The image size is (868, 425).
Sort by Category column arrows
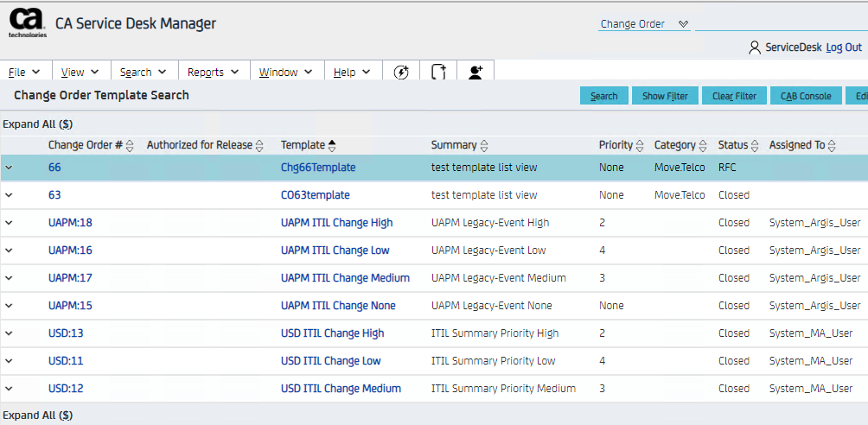[703, 145]
